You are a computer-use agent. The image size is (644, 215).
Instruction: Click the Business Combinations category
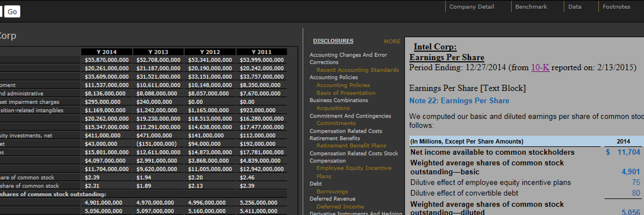click(x=339, y=100)
